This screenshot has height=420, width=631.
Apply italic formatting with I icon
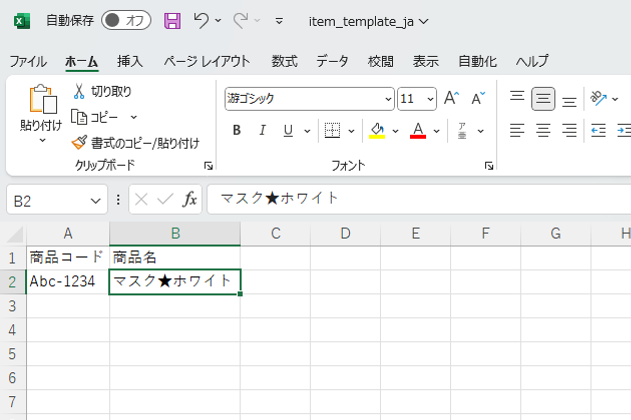coord(263,130)
